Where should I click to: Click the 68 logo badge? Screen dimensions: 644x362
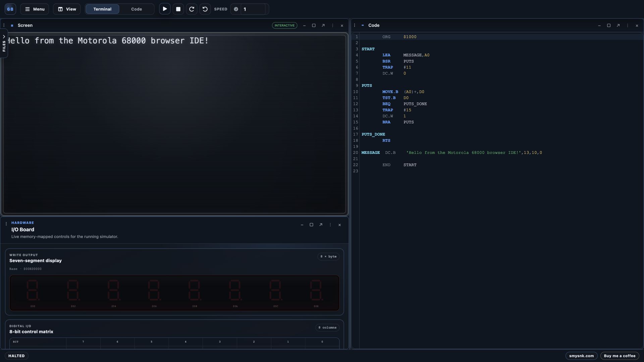[10, 9]
